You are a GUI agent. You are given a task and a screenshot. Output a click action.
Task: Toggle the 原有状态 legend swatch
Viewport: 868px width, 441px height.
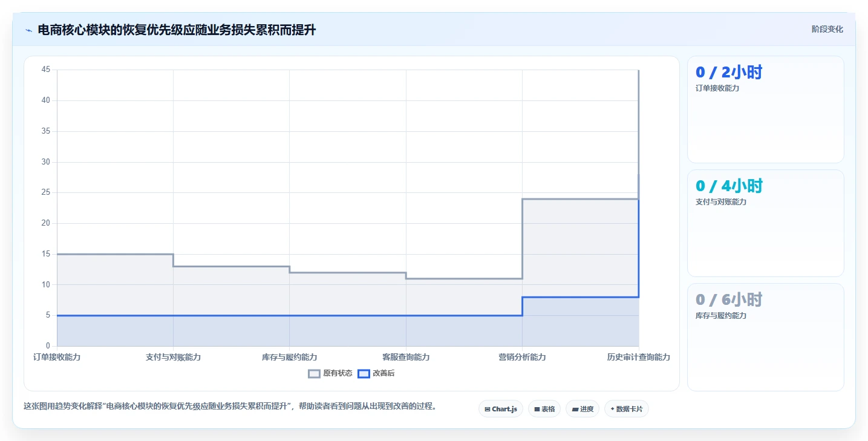[314, 374]
